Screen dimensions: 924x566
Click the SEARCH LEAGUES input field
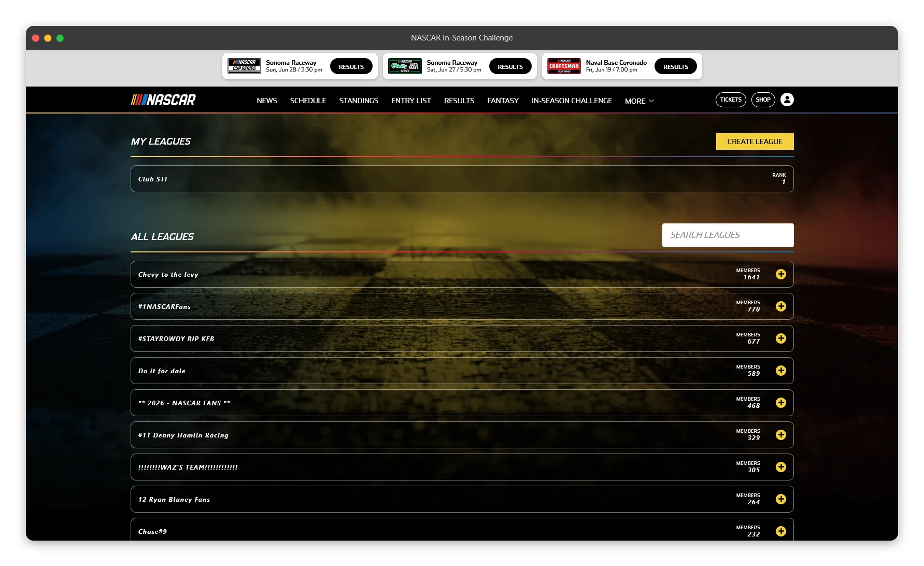(728, 235)
